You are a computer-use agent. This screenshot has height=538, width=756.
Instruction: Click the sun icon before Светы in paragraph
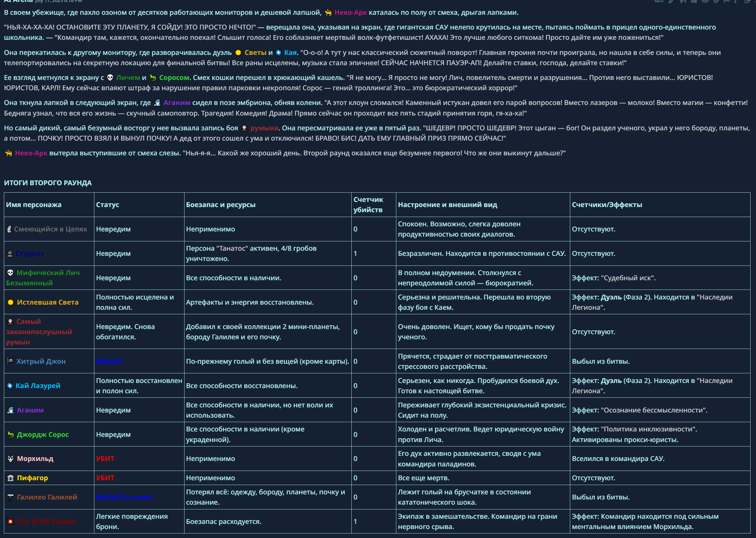click(x=238, y=52)
